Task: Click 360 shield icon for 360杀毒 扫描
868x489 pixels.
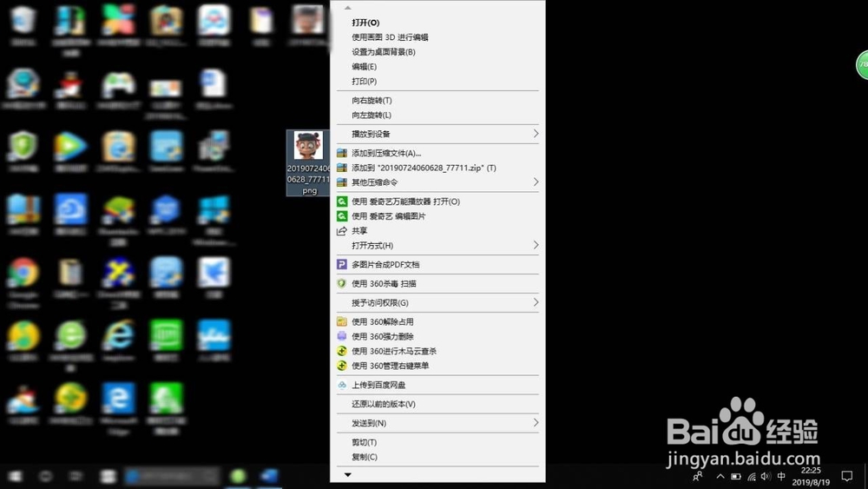Action: click(x=342, y=283)
